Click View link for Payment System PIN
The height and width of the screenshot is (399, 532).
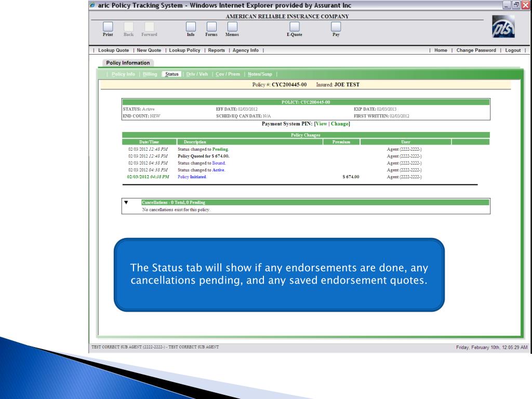321,124
